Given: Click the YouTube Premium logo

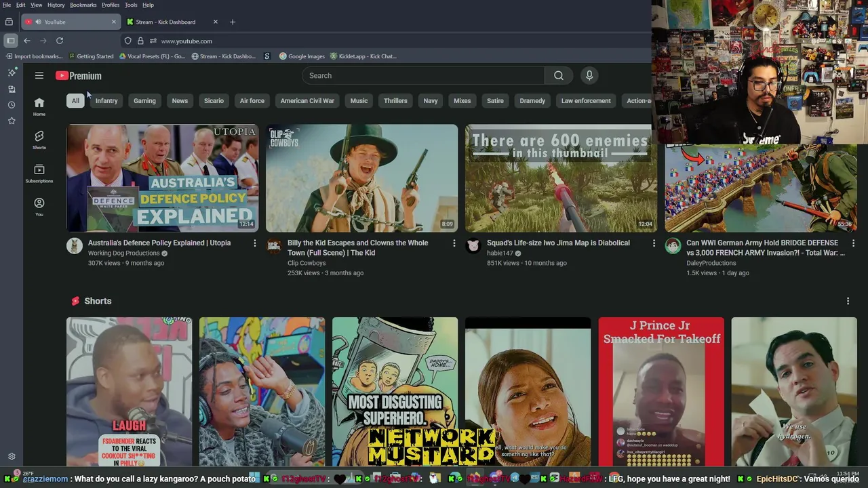Looking at the screenshot, I should coord(79,76).
